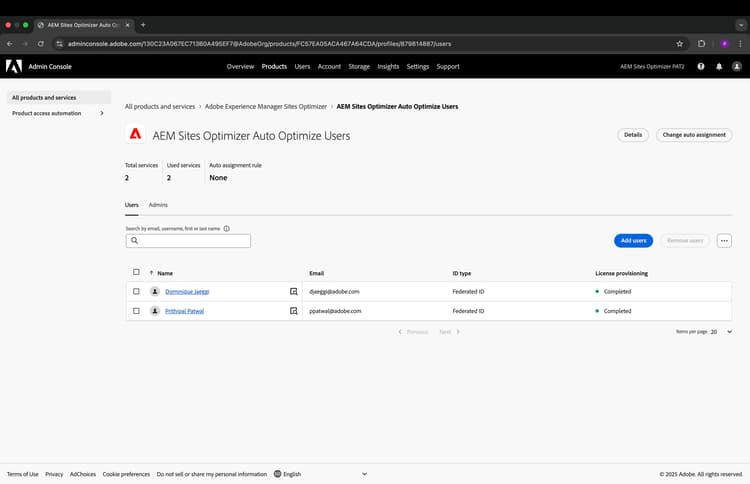Click the Adobe logo in header
The height and width of the screenshot is (484, 750).
coord(14,66)
